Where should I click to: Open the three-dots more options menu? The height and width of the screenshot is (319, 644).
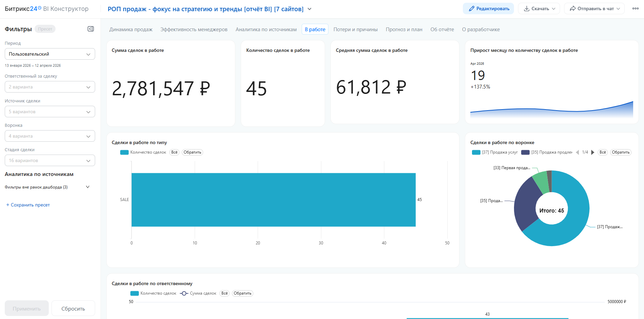[635, 9]
